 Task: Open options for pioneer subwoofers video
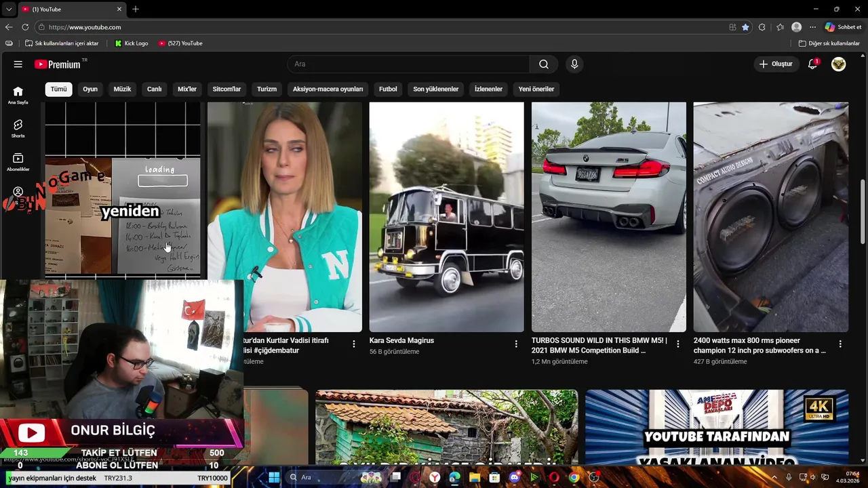[x=840, y=344]
